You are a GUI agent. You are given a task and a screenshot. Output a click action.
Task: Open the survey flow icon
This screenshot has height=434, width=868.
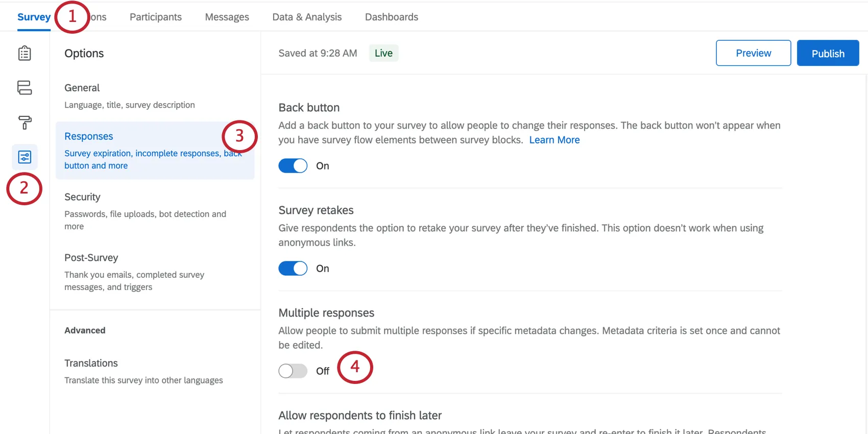[x=25, y=88]
